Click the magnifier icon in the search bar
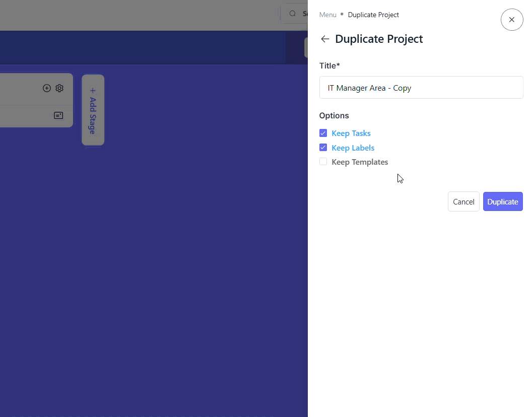Viewport: 532px width, 417px height. tap(293, 14)
